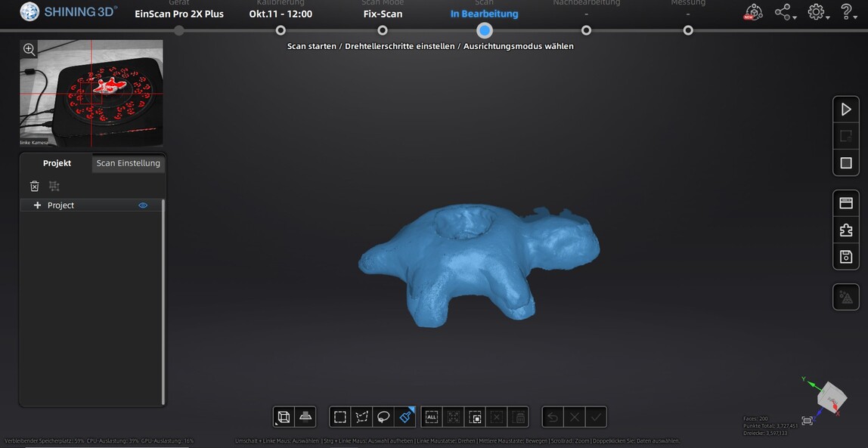The height and width of the screenshot is (448, 868).
Task: Click the active Scan step In Bearbeitung
Action: point(485,14)
